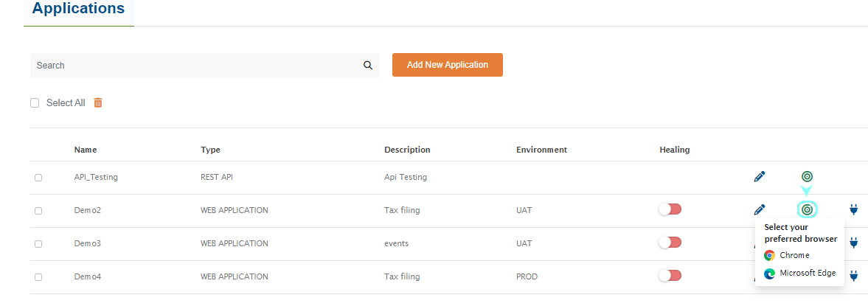Click the orange trash delete icon
Viewport: 868px width, 303px height.
point(98,103)
